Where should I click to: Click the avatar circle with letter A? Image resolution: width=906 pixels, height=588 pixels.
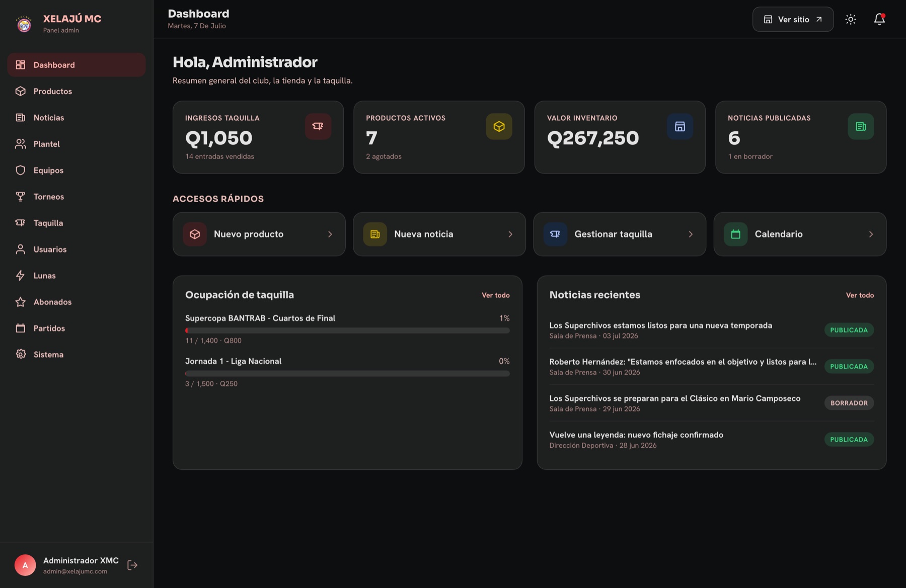(x=25, y=565)
